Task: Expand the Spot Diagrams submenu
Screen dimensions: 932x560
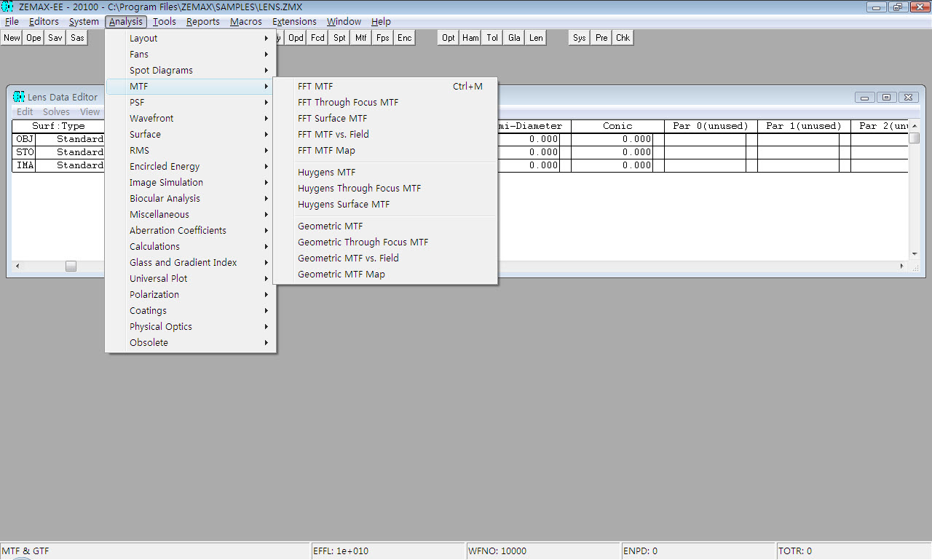Action: coord(191,70)
